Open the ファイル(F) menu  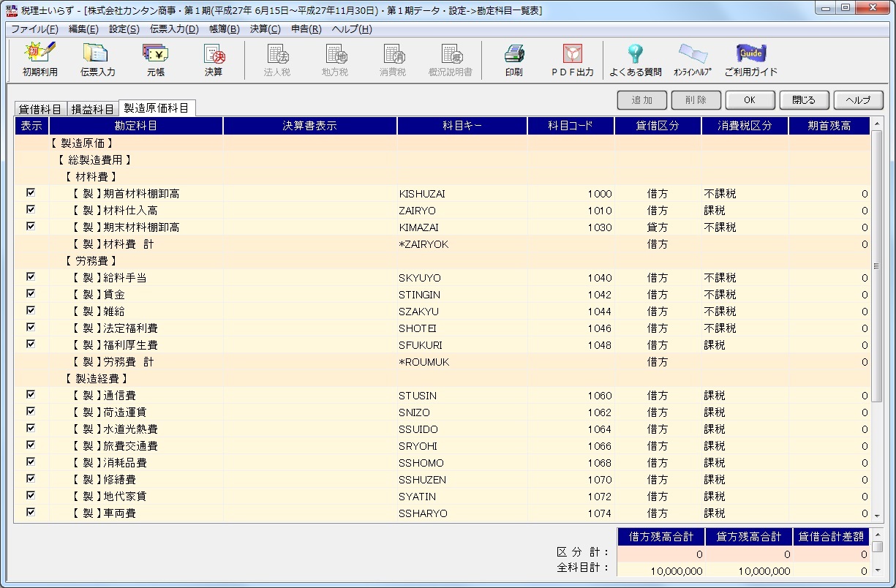[34, 29]
